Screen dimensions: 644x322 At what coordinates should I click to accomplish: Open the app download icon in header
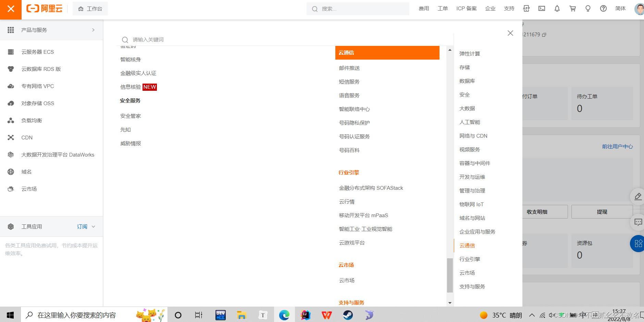coord(527,9)
